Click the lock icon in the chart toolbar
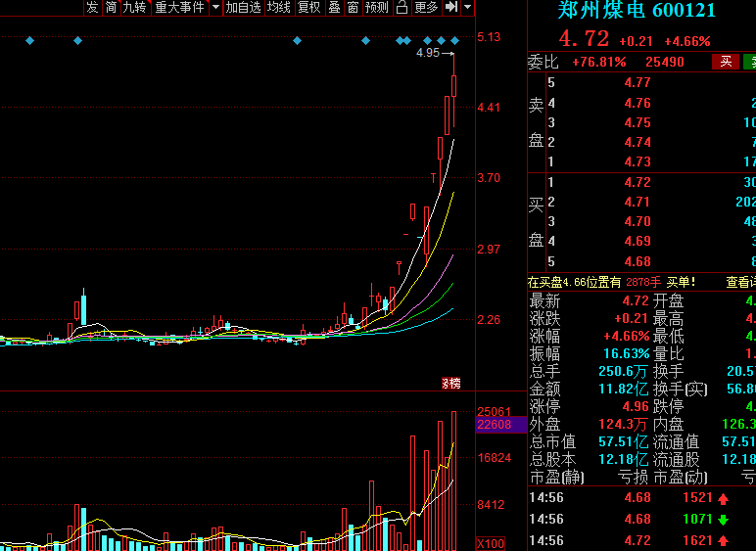The width and height of the screenshot is (756, 551). (x=402, y=7)
